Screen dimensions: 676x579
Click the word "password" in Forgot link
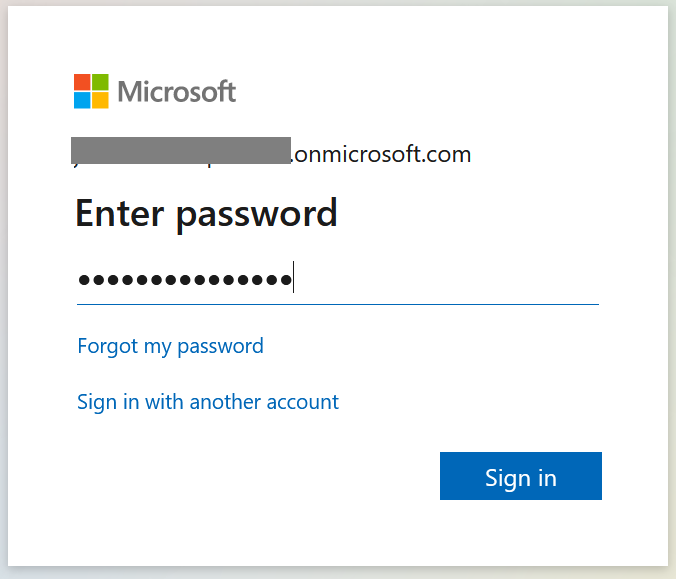[220, 347]
